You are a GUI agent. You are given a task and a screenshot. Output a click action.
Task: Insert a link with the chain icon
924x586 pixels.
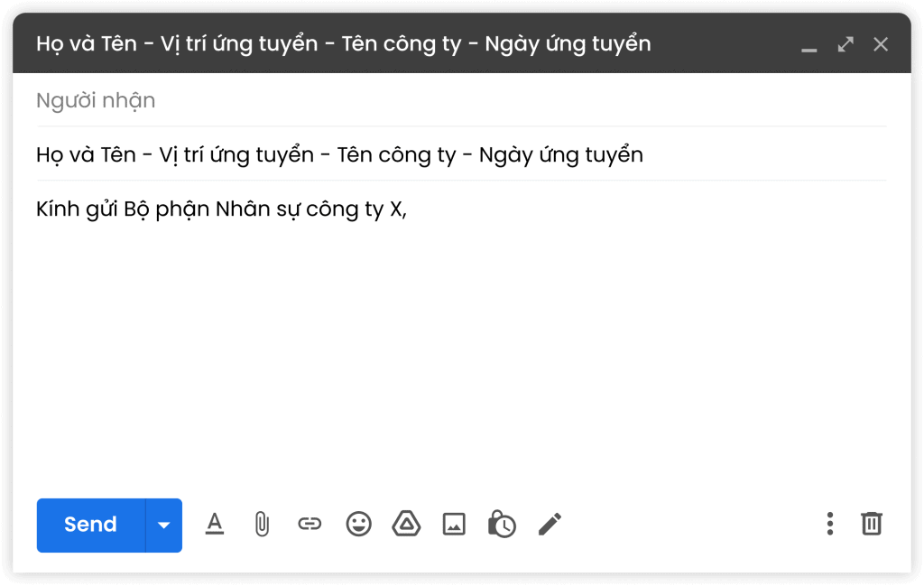(310, 524)
